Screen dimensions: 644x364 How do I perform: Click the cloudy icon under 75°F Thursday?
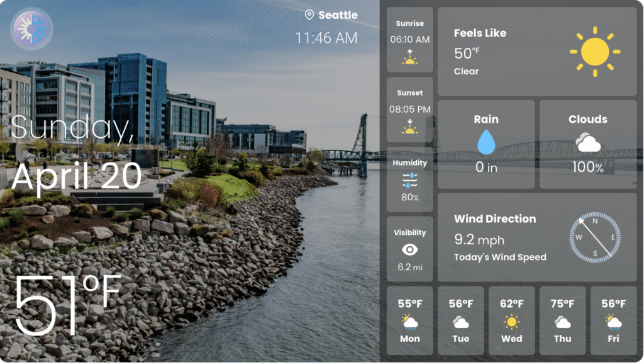562,323
